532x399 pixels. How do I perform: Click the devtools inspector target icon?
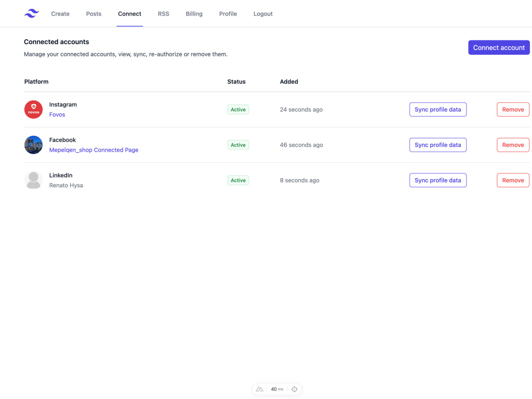(295, 389)
